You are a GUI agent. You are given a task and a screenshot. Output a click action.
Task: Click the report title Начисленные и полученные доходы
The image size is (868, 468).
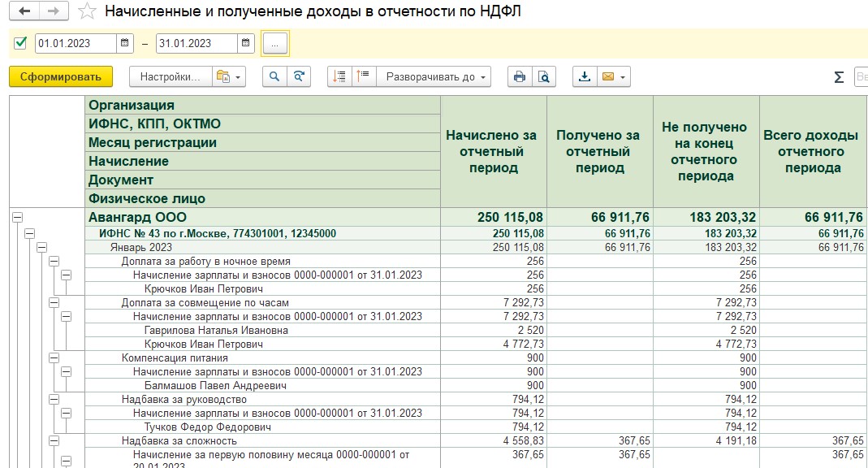tap(313, 11)
